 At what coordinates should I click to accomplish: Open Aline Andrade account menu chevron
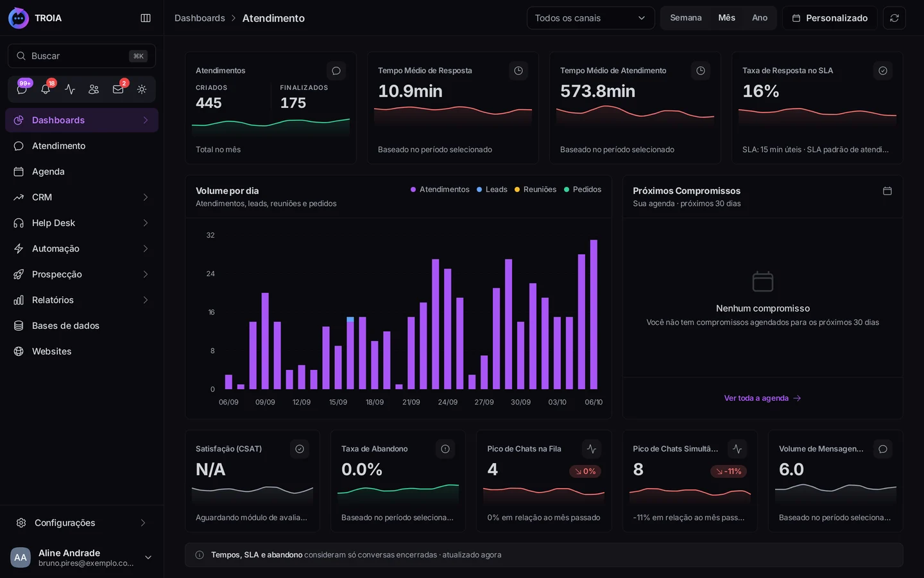click(148, 557)
